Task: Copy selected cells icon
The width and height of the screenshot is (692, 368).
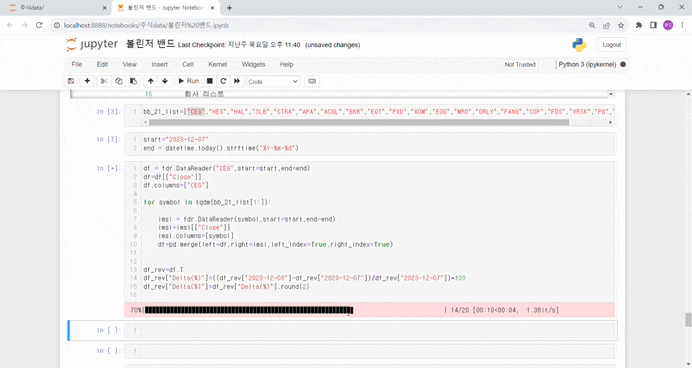Action: [118, 81]
